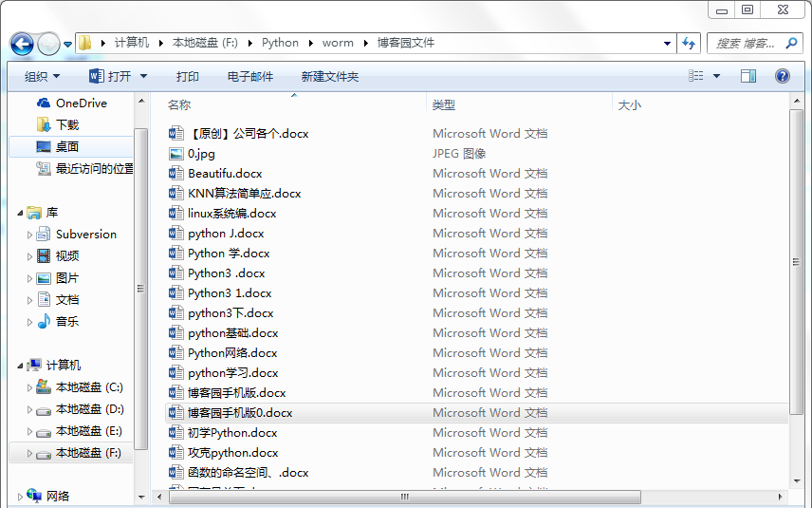
Task: Expand the 视频 library node
Action: (x=29, y=256)
